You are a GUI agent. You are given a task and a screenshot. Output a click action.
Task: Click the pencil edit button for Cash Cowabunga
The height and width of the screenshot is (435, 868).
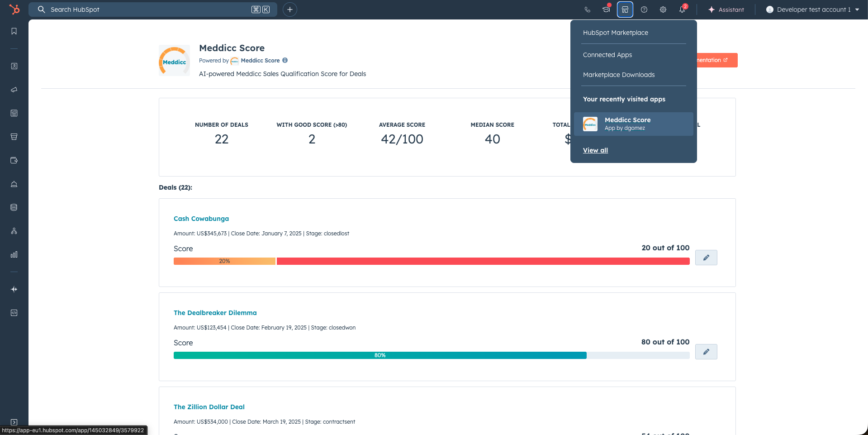point(706,258)
